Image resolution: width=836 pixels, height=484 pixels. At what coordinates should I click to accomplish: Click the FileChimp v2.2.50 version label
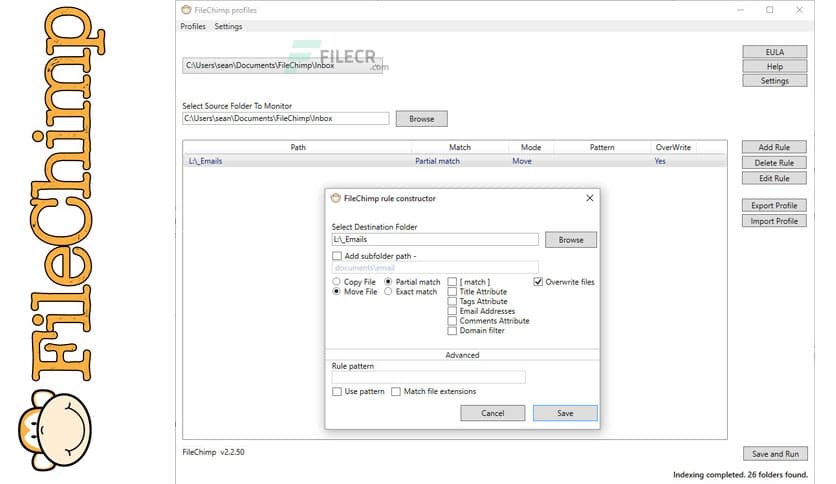(x=213, y=452)
